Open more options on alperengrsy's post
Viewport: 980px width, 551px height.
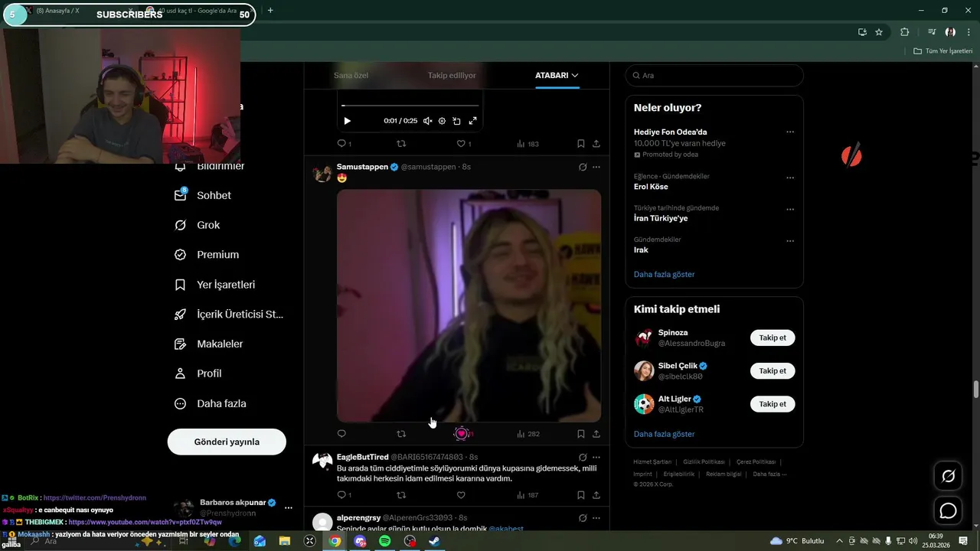(596, 518)
